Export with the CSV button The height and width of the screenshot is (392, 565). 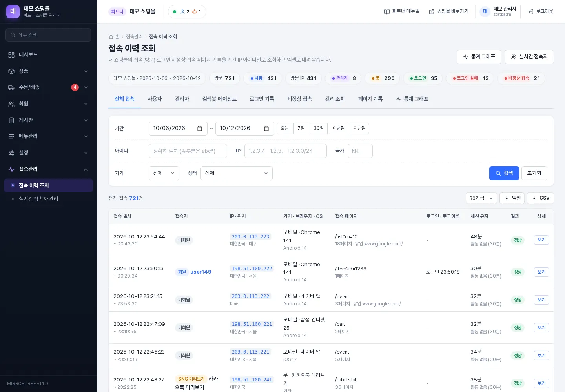tap(540, 198)
